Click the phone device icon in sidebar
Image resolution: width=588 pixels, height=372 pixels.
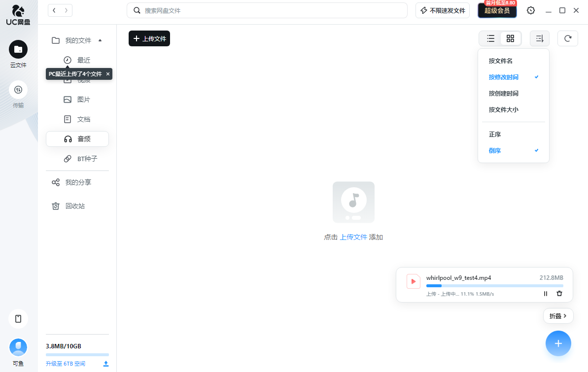tap(18, 319)
